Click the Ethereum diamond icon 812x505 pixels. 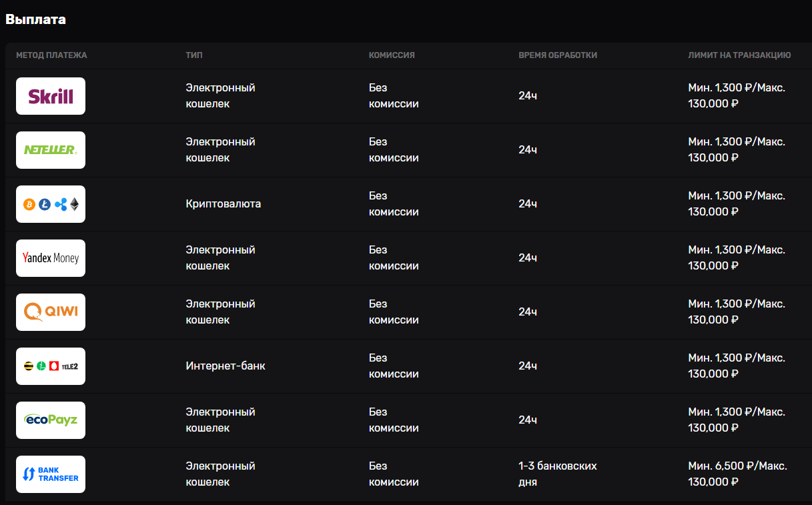point(74,205)
